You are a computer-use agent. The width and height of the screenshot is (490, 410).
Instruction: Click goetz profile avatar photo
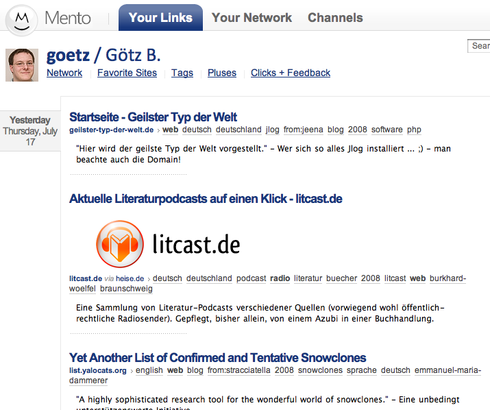tap(22, 65)
